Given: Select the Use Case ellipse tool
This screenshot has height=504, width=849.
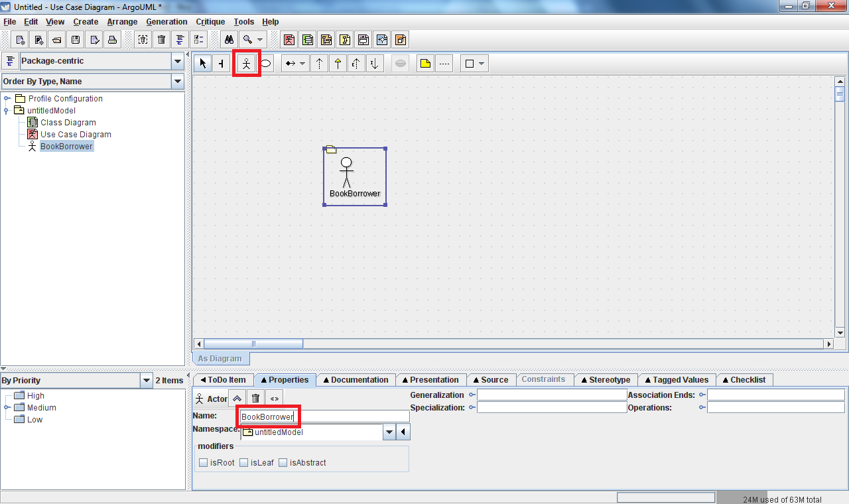Looking at the screenshot, I should (x=265, y=64).
